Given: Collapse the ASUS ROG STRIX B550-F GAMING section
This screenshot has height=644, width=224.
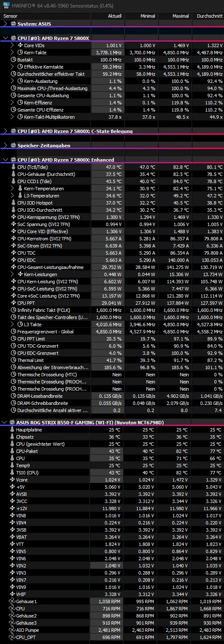Looking at the screenshot, I should point(5,422).
